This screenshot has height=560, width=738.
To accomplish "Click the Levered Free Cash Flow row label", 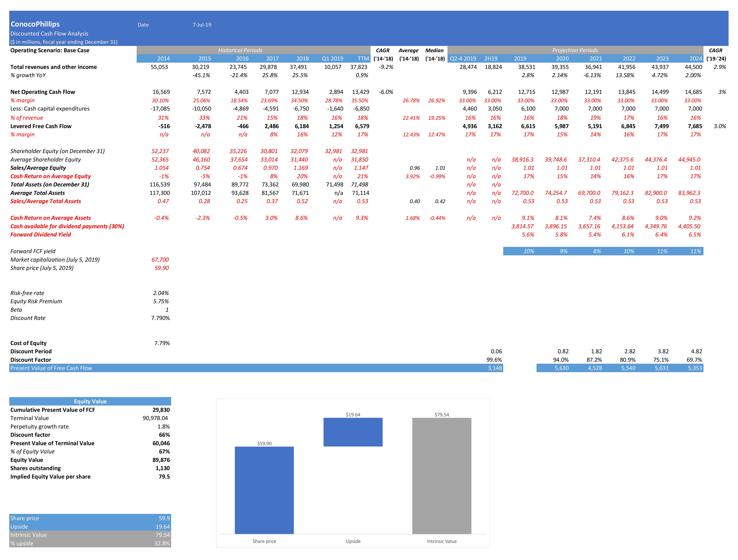I will pos(41,126).
